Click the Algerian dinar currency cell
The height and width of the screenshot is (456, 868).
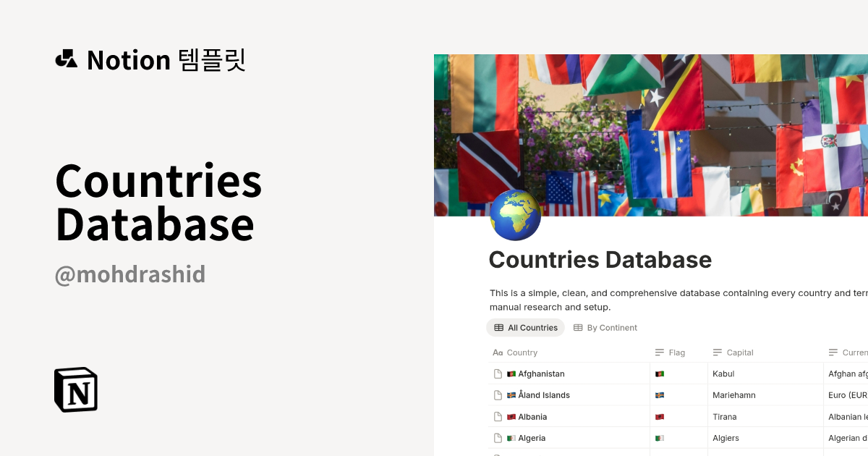[846, 438]
